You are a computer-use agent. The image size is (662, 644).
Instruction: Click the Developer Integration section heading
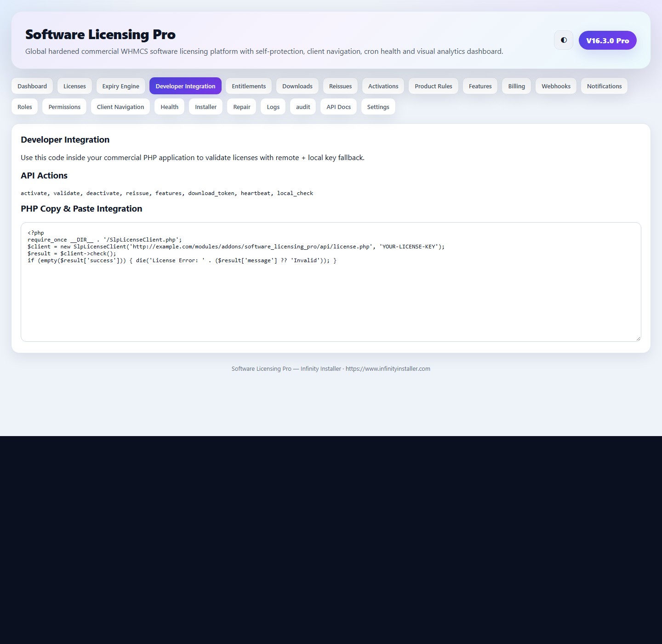click(65, 140)
